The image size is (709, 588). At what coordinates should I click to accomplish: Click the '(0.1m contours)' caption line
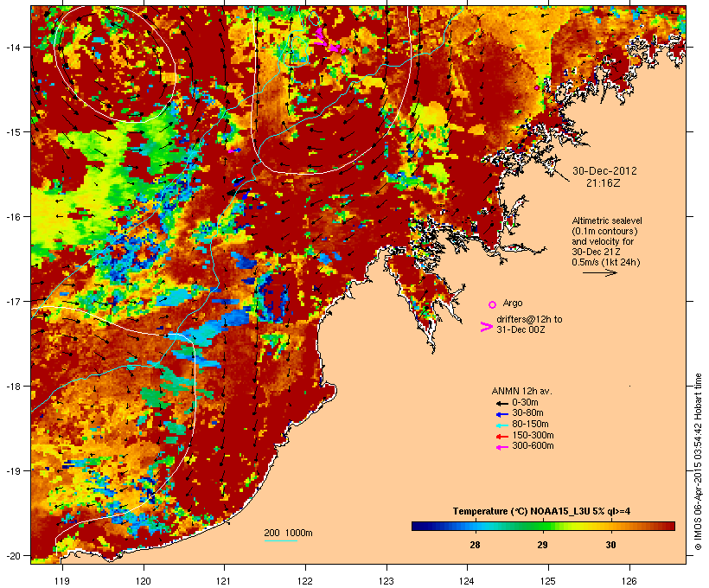(604, 231)
